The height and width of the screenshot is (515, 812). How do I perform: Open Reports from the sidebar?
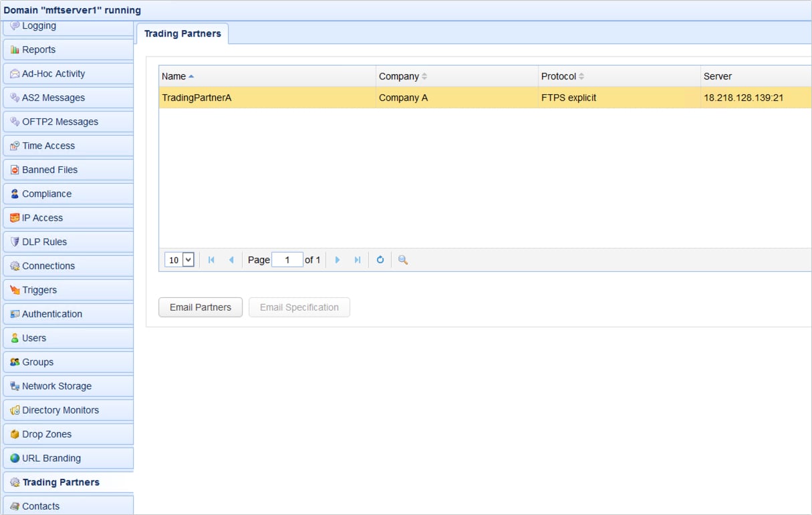click(39, 49)
